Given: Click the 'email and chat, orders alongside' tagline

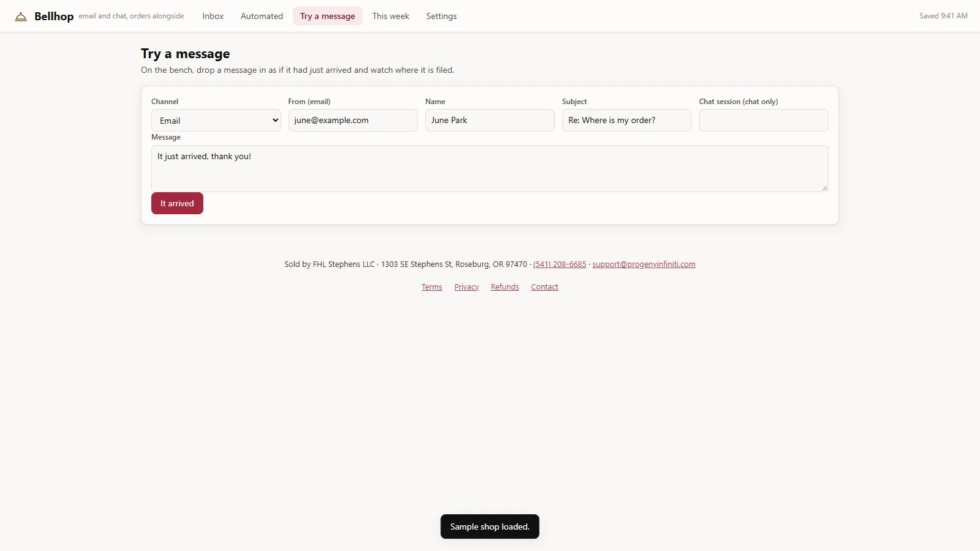Looking at the screenshot, I should 131,16.
